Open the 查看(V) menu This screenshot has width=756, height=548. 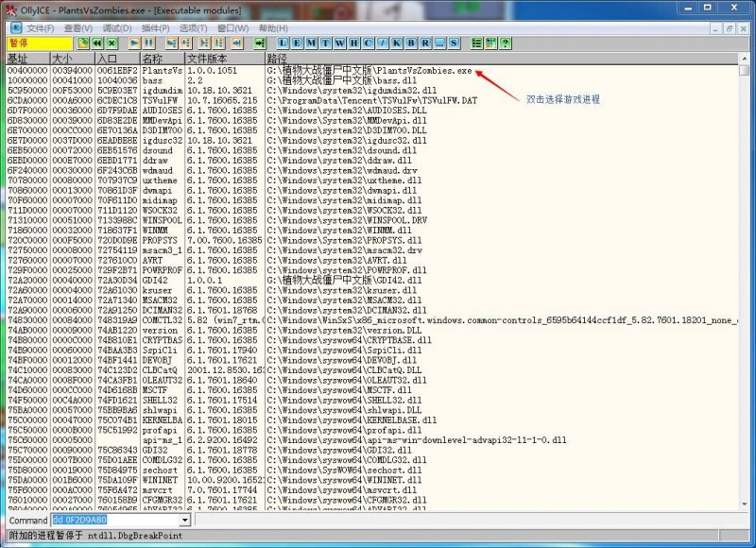pos(78,28)
